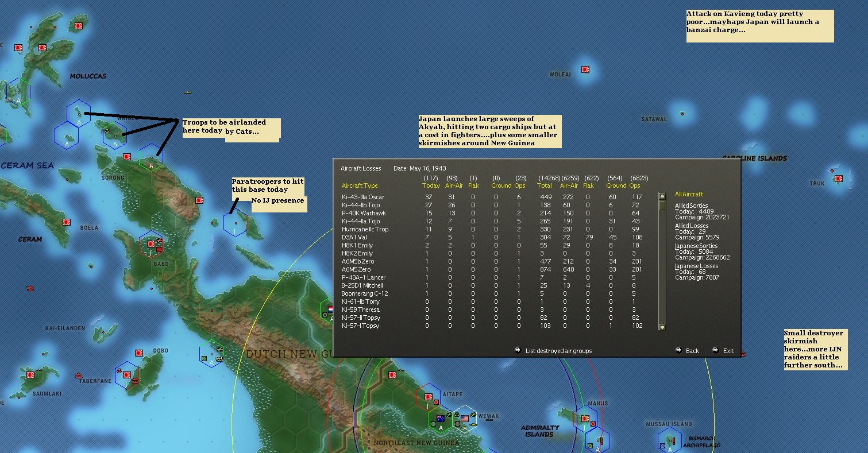
Task: Select the Japanese flag inside the Babo hex
Action: (151, 244)
